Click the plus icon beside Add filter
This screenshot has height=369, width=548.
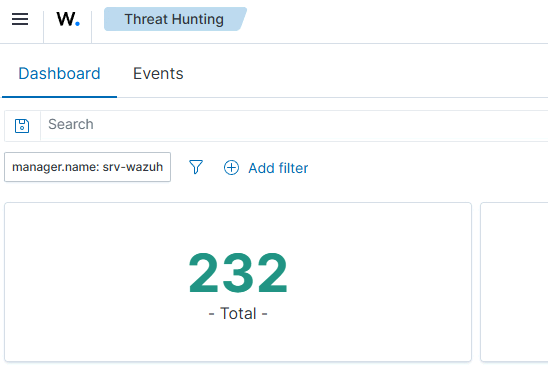pos(231,168)
